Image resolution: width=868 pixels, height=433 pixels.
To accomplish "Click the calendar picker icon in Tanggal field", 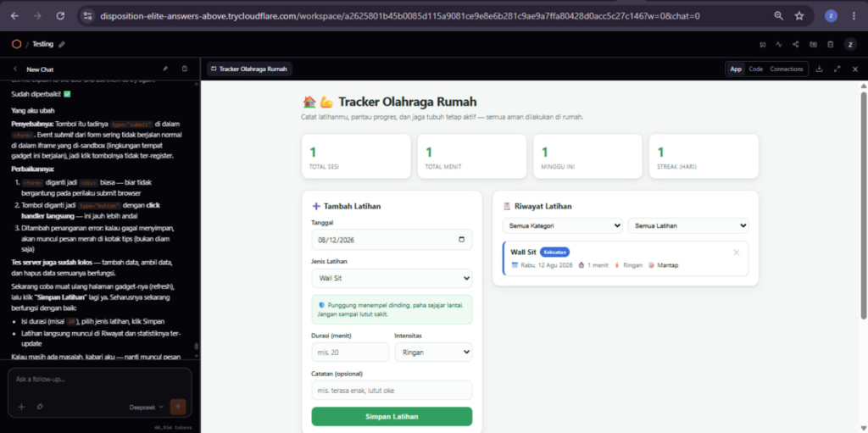I will [462, 240].
